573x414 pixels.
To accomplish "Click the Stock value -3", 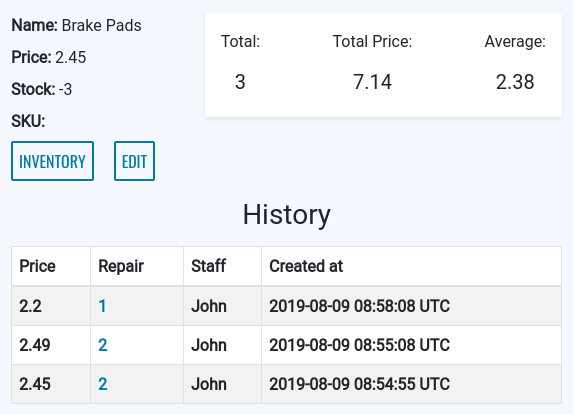I will pyautogui.click(x=65, y=89).
